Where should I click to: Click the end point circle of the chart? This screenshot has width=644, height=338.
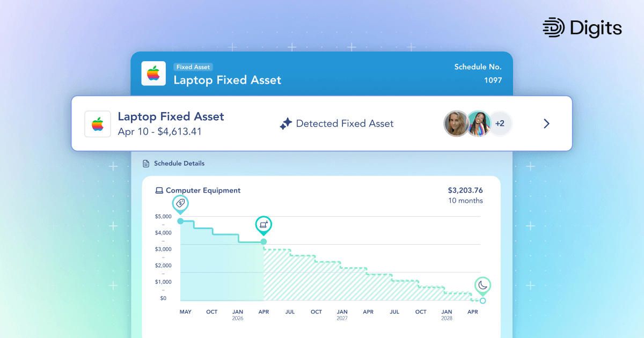(482, 301)
